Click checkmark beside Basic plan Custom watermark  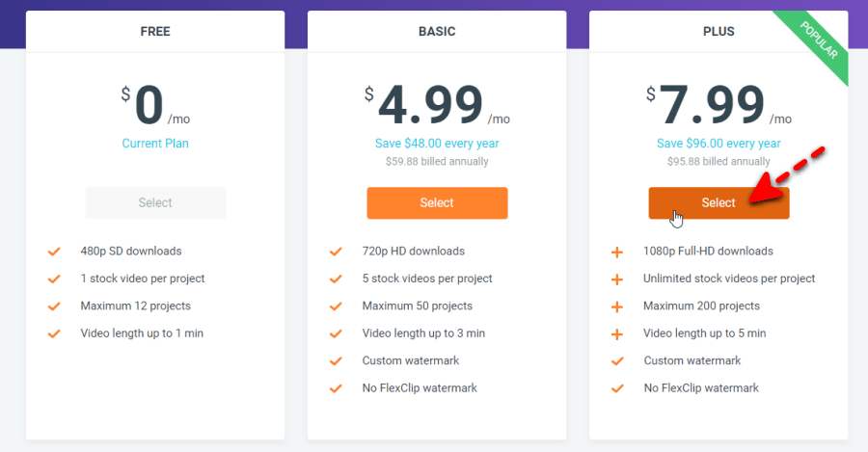[336, 361]
